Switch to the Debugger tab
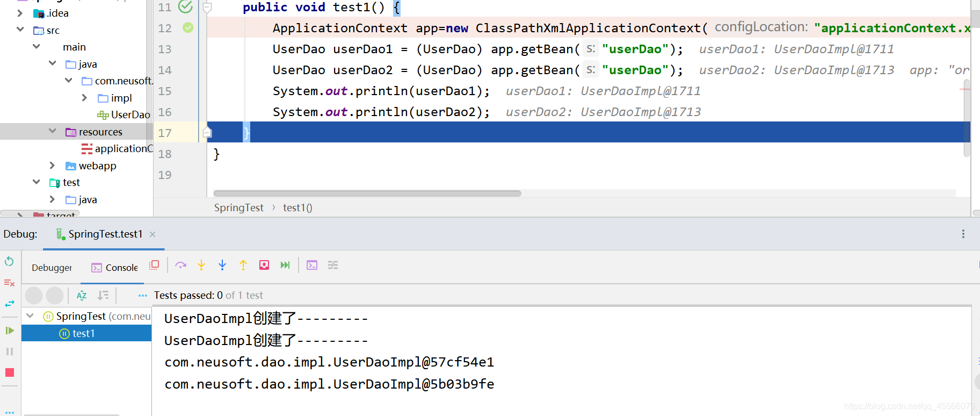Image resolution: width=980 pixels, height=416 pixels. point(52,268)
